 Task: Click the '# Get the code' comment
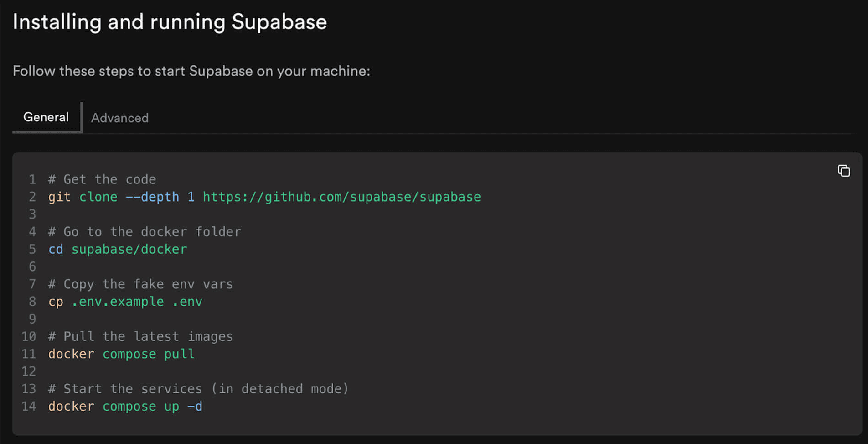pos(102,179)
